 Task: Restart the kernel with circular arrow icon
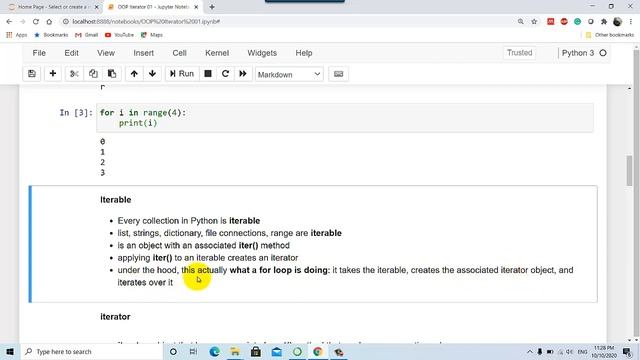pos(225,74)
